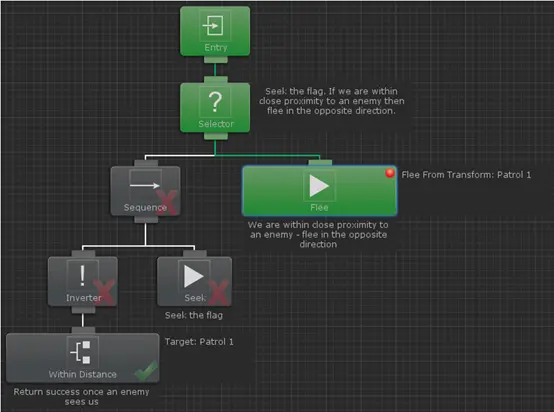Select the Entry node
554x412 pixels.
coord(215,31)
